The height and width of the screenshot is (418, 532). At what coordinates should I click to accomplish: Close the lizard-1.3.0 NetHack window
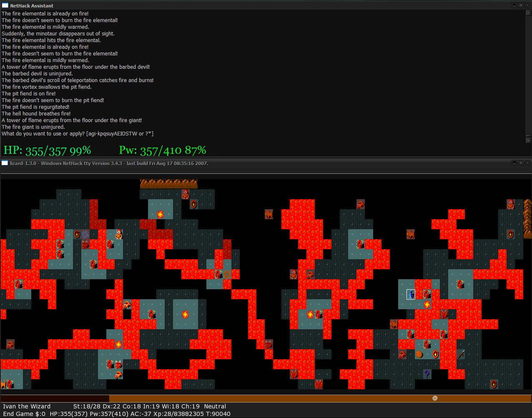527,163
